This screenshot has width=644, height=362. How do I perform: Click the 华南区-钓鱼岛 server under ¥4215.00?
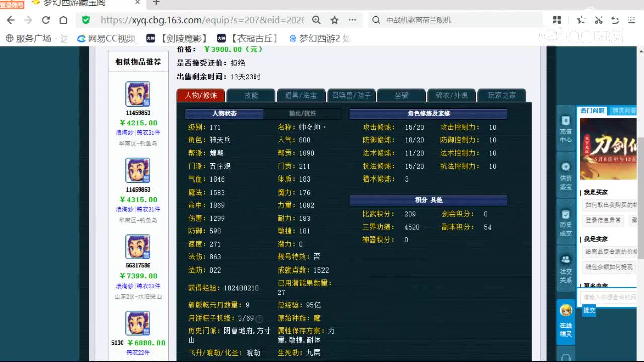138,143
